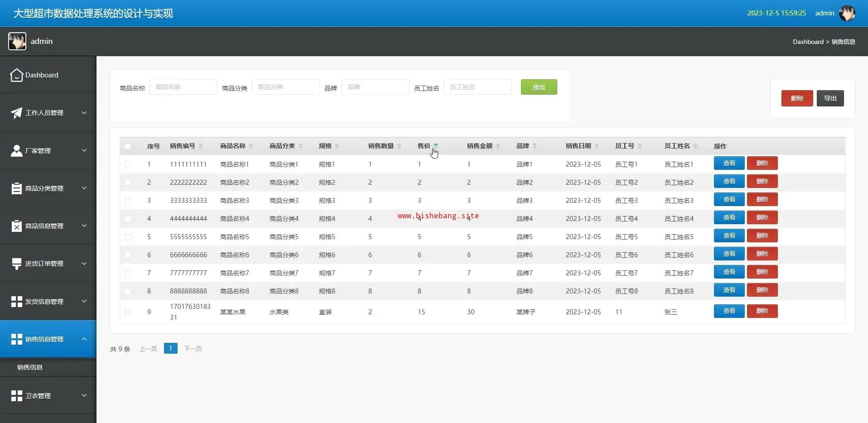Open the 销售信息 submenu item
Screen dimensions: 868x423
[30, 367]
